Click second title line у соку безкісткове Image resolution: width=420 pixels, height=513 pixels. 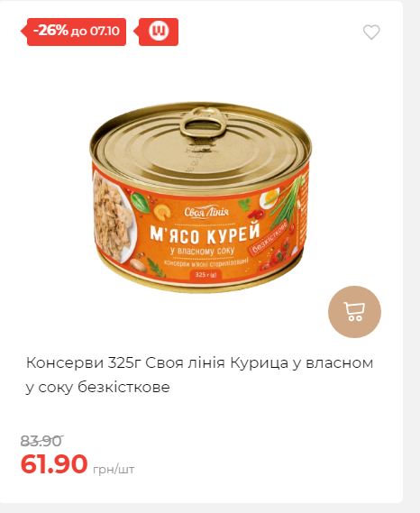98,387
